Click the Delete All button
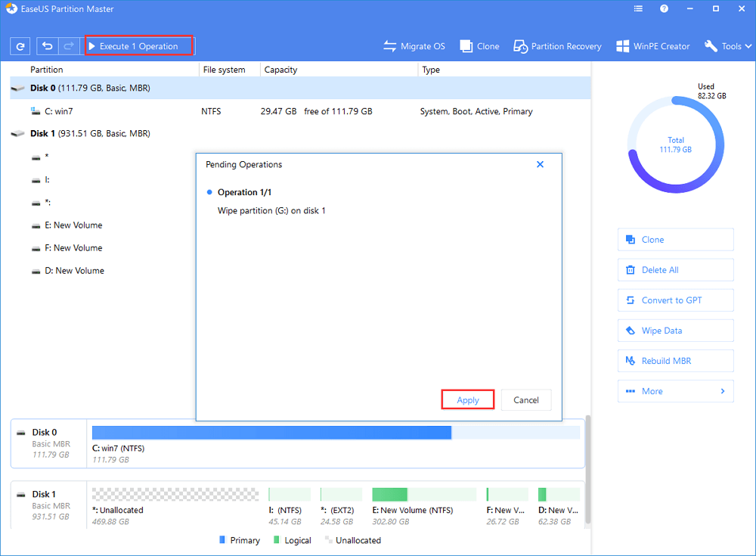The width and height of the screenshot is (756, 556). coord(675,270)
